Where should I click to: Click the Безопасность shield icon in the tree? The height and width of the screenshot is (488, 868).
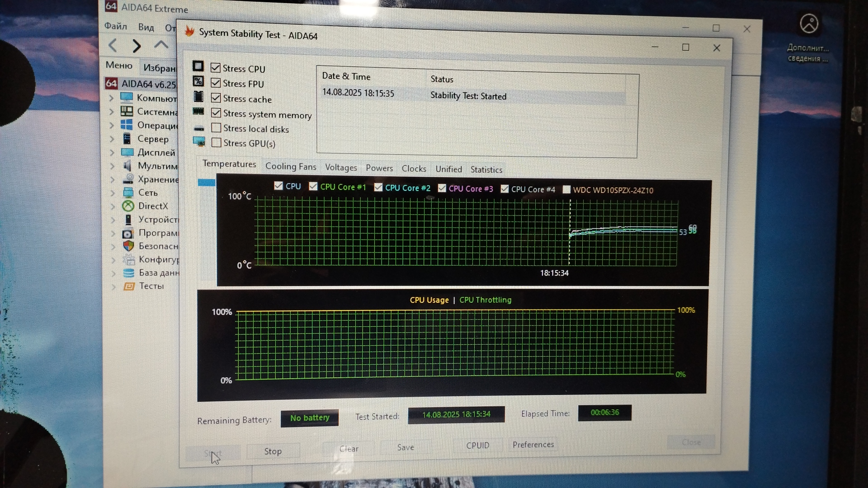pos(128,246)
